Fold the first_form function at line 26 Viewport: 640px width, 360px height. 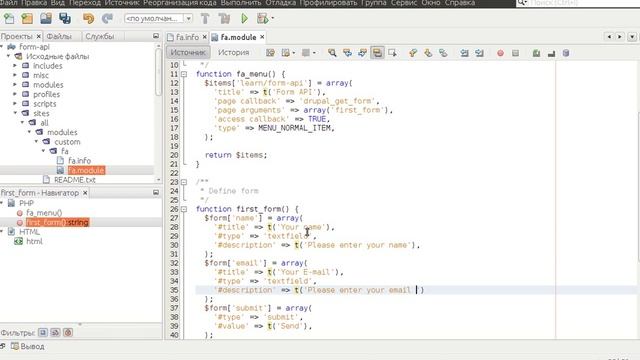(x=184, y=209)
